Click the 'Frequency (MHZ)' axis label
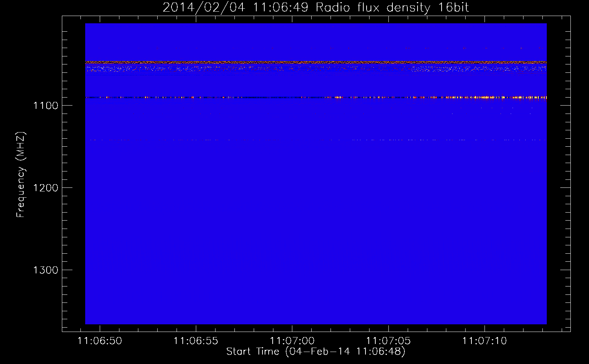The image size is (589, 364). pos(21,175)
